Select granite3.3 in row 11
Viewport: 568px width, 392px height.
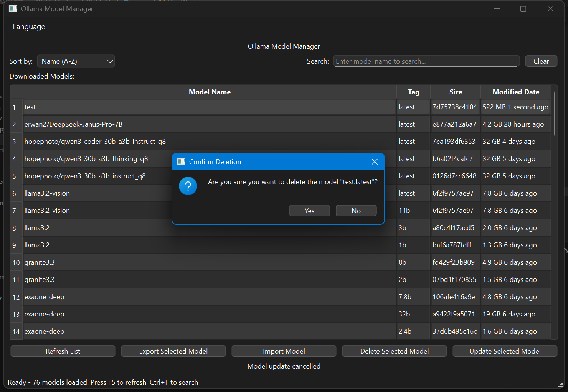210,280
